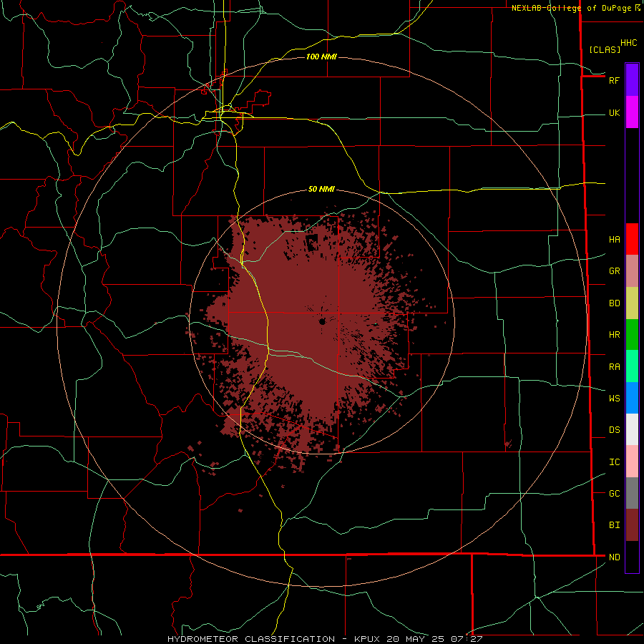The image size is (644, 644).
Task: Select the WS legend label
Action: pos(614,399)
